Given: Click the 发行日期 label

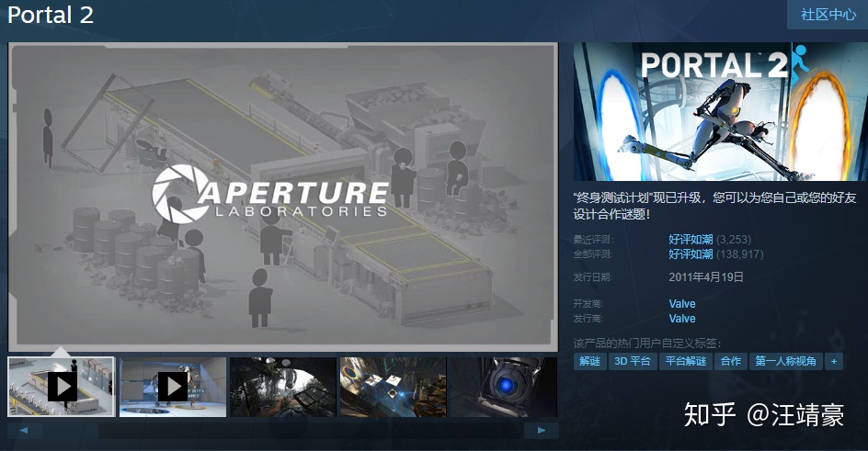Looking at the screenshot, I should [x=592, y=276].
